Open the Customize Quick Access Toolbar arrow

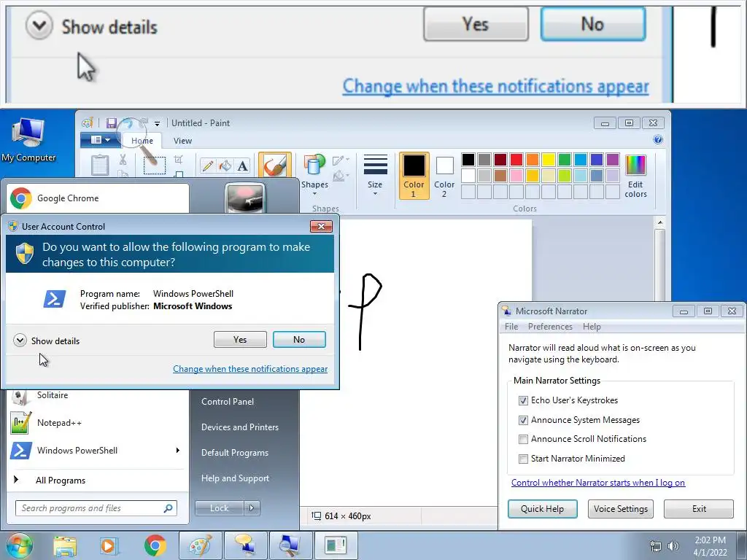click(x=158, y=124)
